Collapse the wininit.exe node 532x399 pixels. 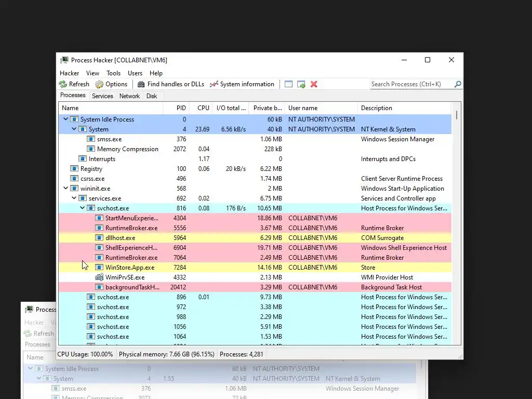click(65, 188)
